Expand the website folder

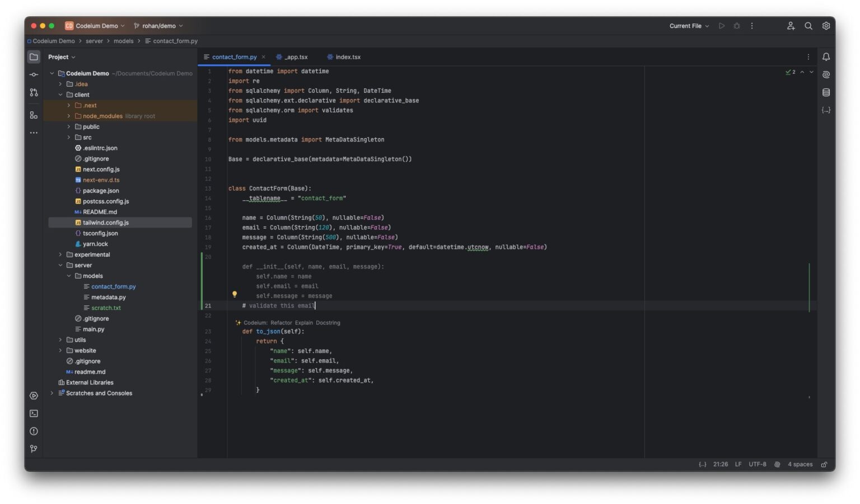pyautogui.click(x=60, y=350)
